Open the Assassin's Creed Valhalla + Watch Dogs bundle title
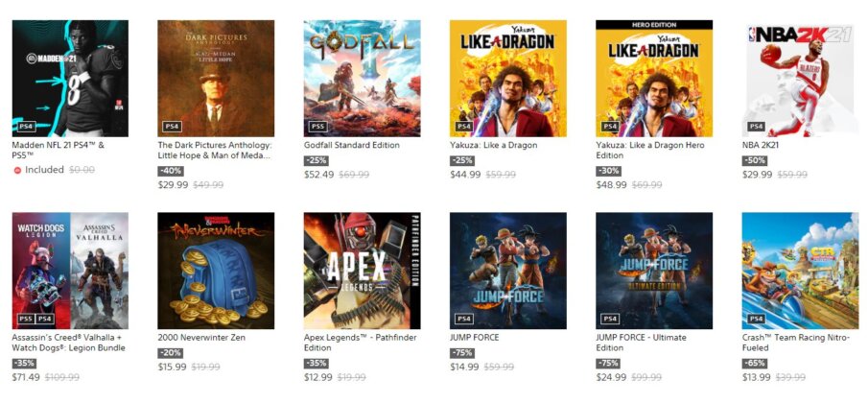Image resolution: width=868 pixels, height=403 pixels. [x=69, y=343]
